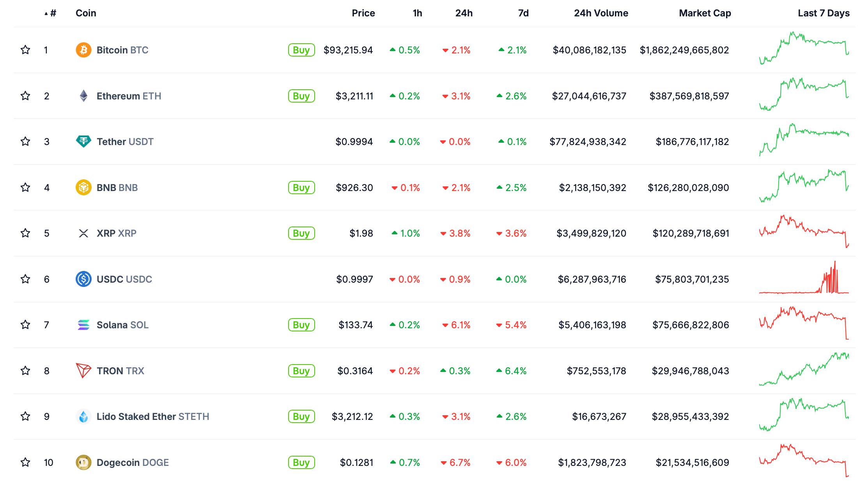Open the USDC 7-day sparkline chart
The width and height of the screenshot is (868, 485).
tap(804, 279)
